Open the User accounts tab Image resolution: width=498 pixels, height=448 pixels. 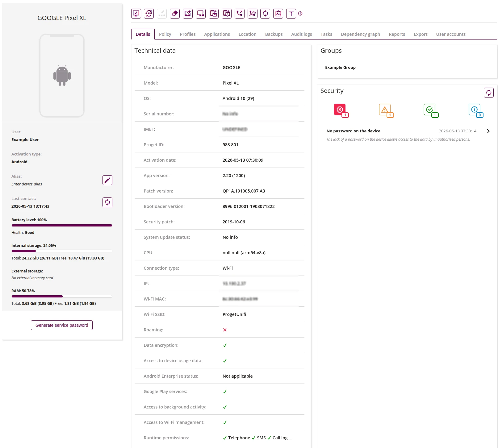(x=451, y=34)
